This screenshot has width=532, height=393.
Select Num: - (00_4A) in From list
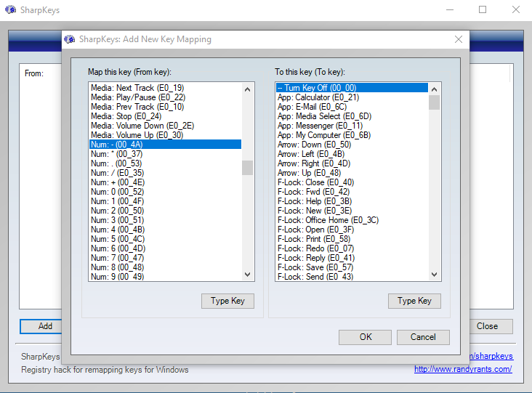[165, 145]
